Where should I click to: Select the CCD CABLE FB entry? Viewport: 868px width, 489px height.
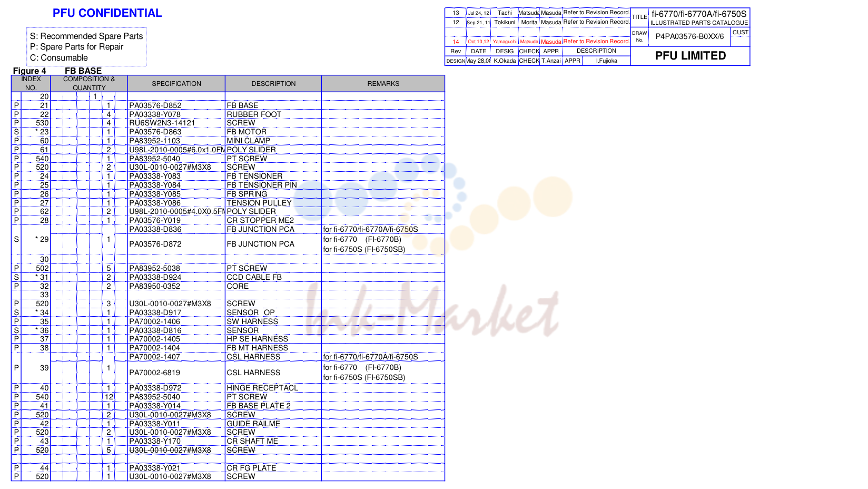click(254, 277)
